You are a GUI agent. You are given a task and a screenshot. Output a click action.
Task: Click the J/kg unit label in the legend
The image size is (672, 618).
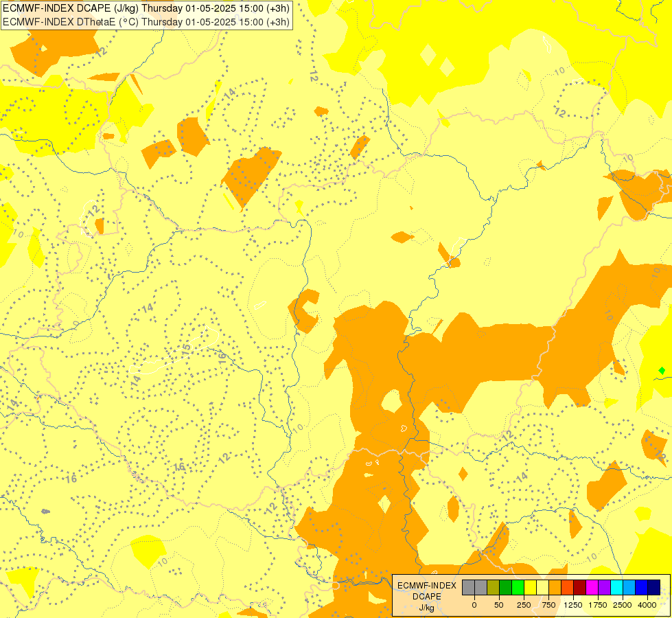click(x=427, y=608)
